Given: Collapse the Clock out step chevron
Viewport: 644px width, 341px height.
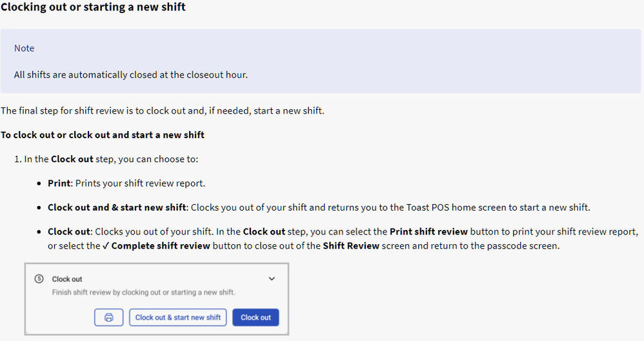Looking at the screenshot, I should click(x=272, y=279).
